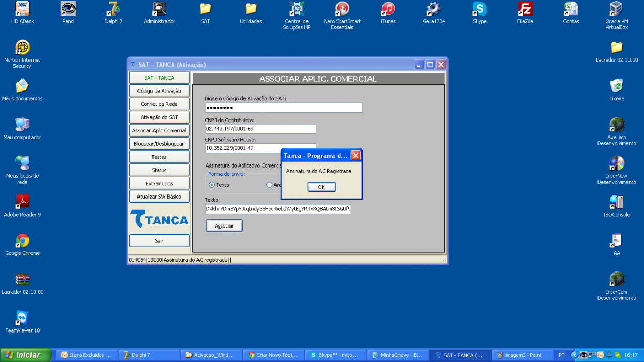Click the Texto signature input field
The height and width of the screenshot is (362, 644).
(x=278, y=209)
